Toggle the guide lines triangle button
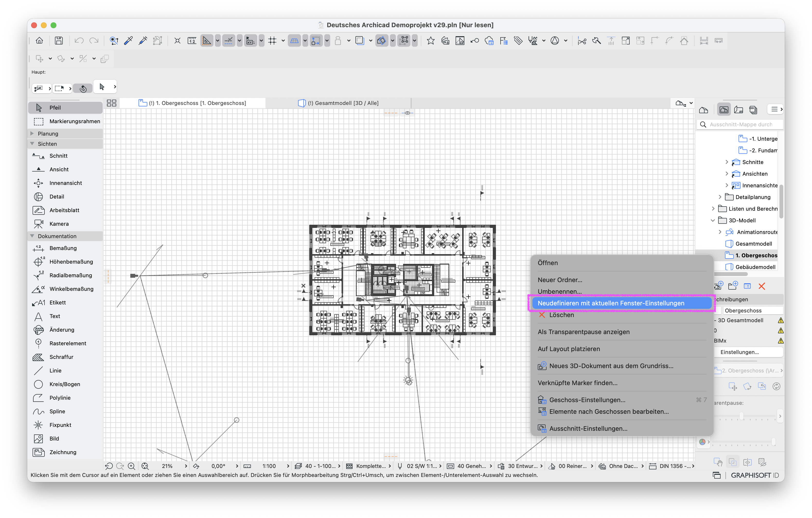Viewport: 812px width, 518px height. coord(207,41)
